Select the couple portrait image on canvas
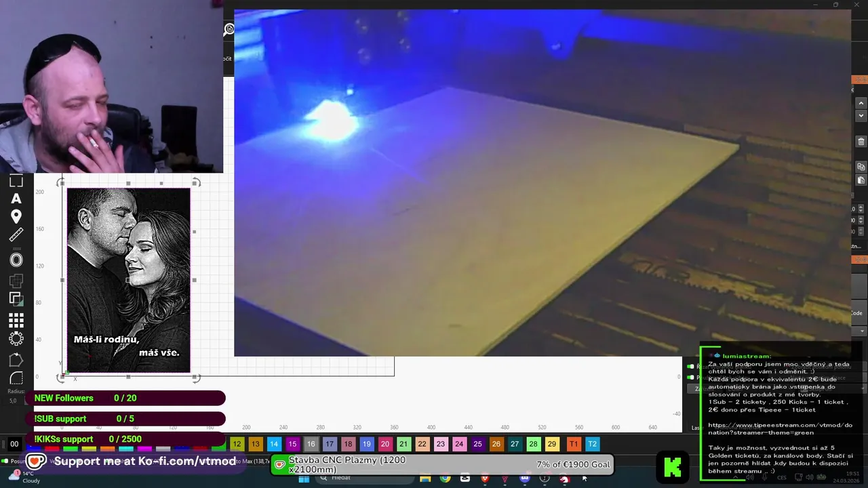Image resolution: width=868 pixels, height=488 pixels. [x=128, y=279]
